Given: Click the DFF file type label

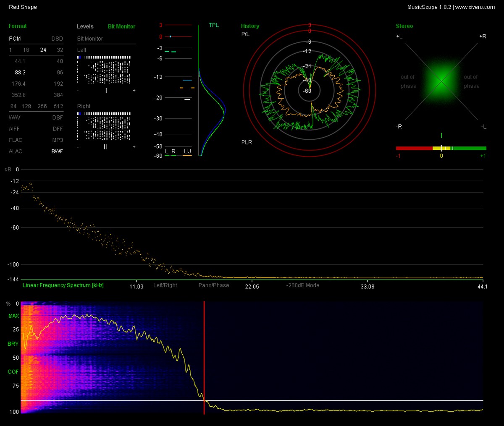Looking at the screenshot, I should tap(58, 129).
